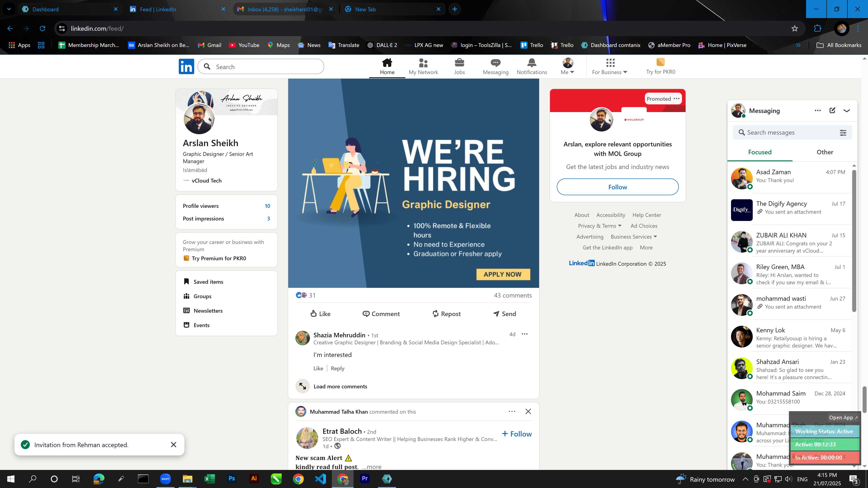The image size is (868, 488).
Task: Collapse the Messaging panel
Action: coord(847,110)
